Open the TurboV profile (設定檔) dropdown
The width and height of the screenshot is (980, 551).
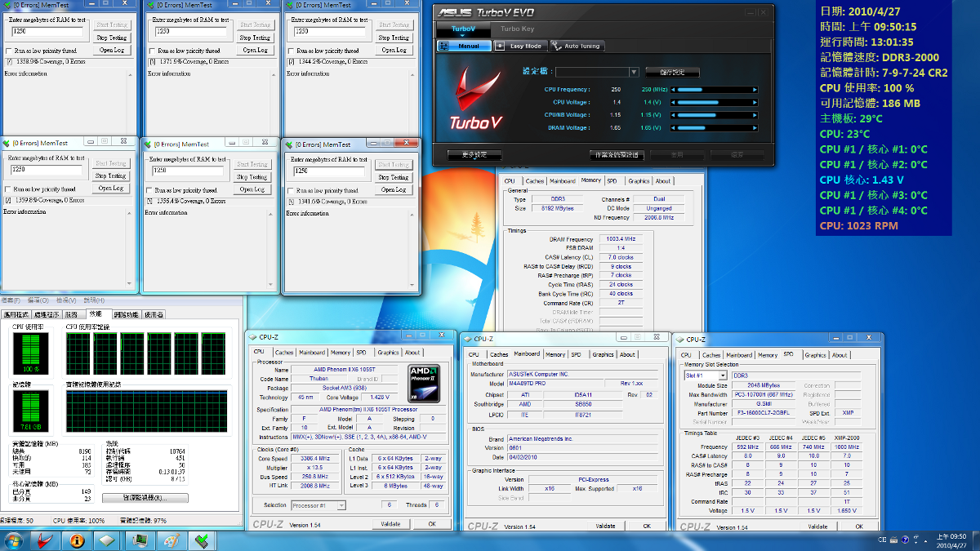[634, 73]
